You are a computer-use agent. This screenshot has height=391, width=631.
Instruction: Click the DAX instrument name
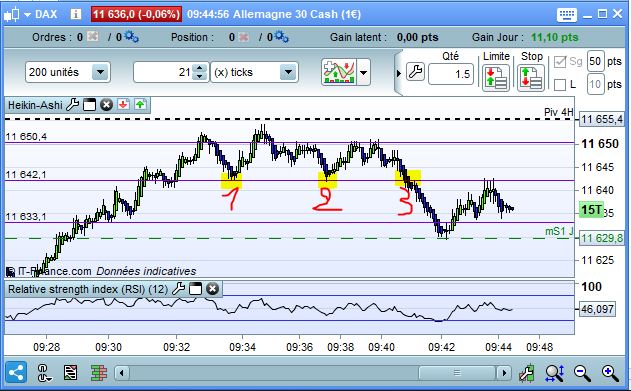pos(46,14)
